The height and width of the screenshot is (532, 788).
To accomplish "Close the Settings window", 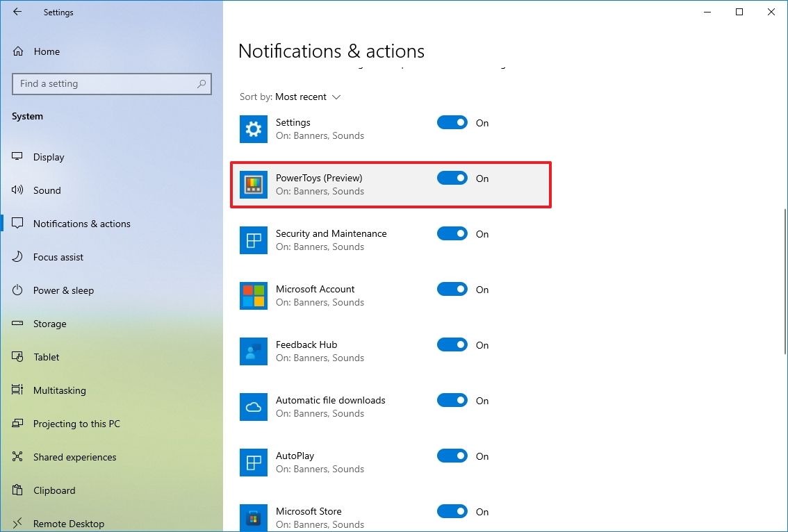I will pos(771,12).
